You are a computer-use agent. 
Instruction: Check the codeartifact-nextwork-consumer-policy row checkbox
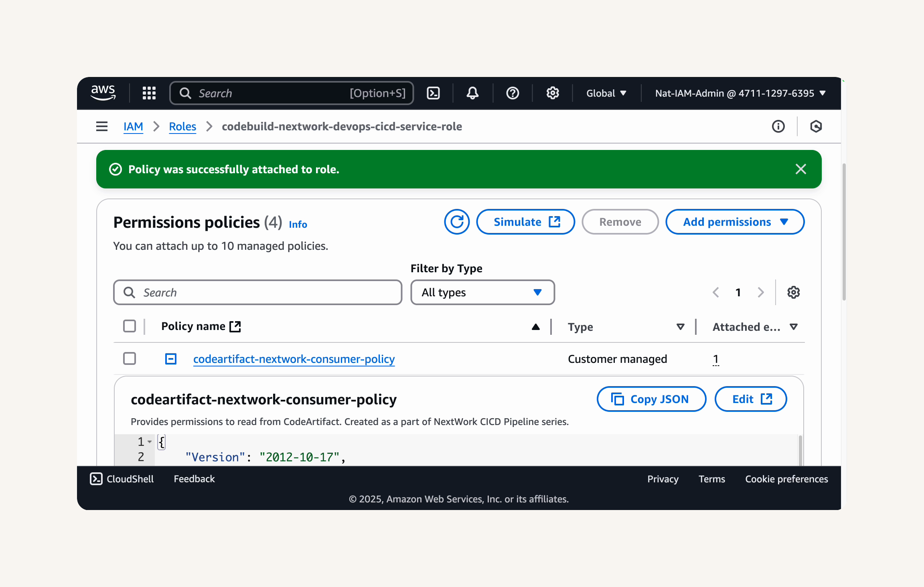[x=130, y=358]
